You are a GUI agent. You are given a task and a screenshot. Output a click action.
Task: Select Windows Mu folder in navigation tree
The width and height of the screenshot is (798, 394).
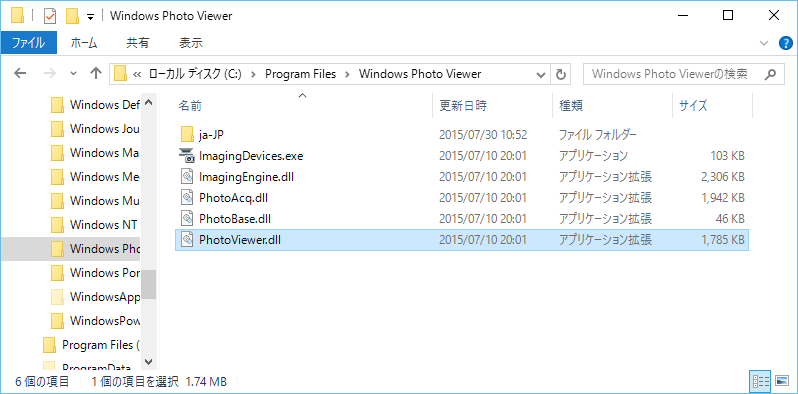click(x=95, y=201)
